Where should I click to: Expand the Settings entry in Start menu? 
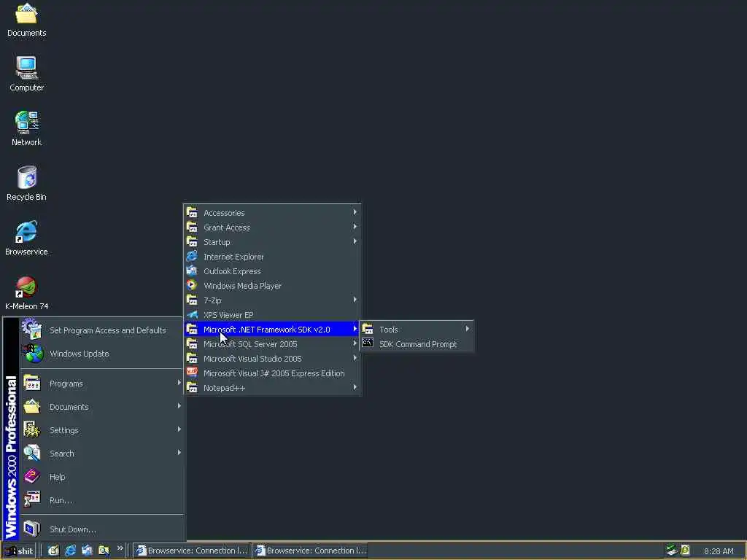click(x=101, y=430)
